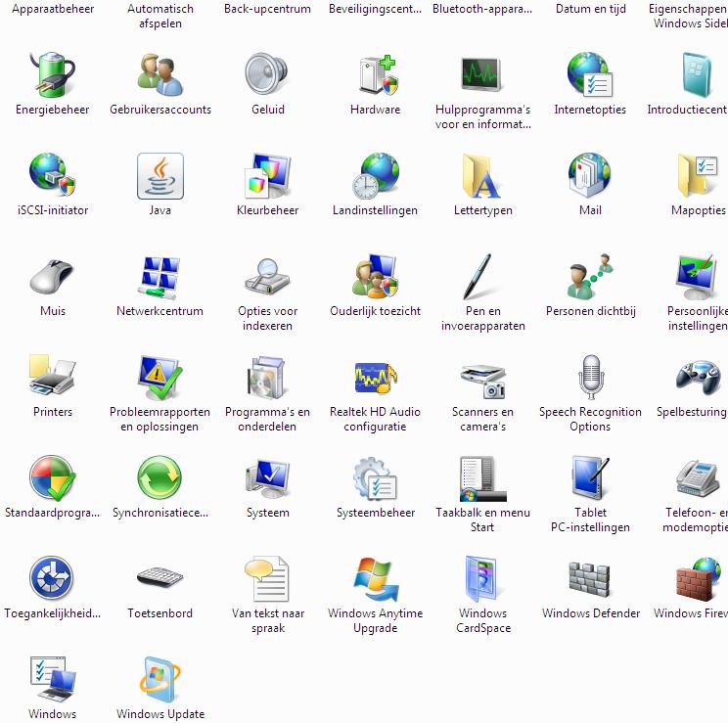This screenshot has width=728, height=723.
Task: Open the Muis mouse icon
Action: [53, 276]
